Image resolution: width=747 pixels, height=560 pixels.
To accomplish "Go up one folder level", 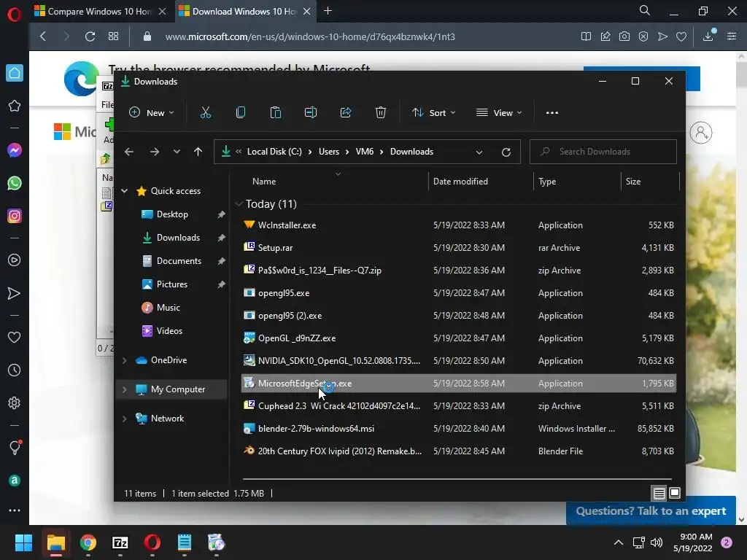I will click(198, 152).
